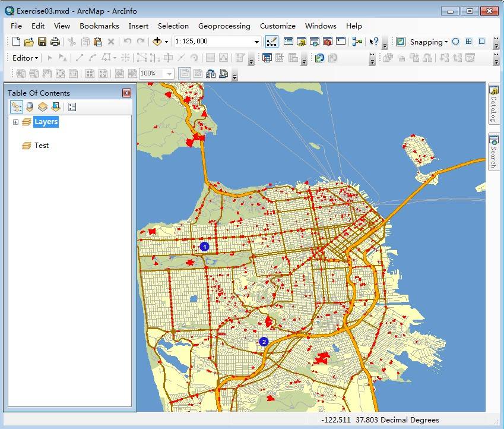The width and height of the screenshot is (504, 429).
Task: Open the Snapping dropdown menu
Action: click(429, 42)
